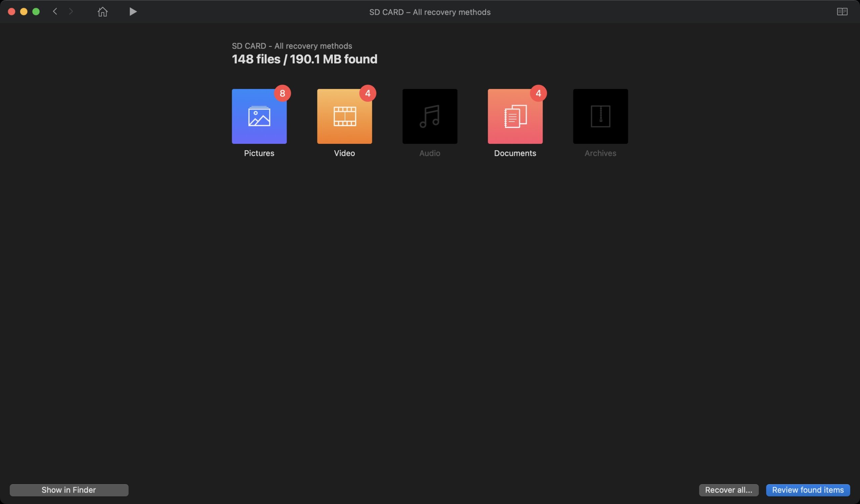The image size is (860, 504).
Task: Toggle the sidebar panel view icon
Action: pyautogui.click(x=842, y=12)
